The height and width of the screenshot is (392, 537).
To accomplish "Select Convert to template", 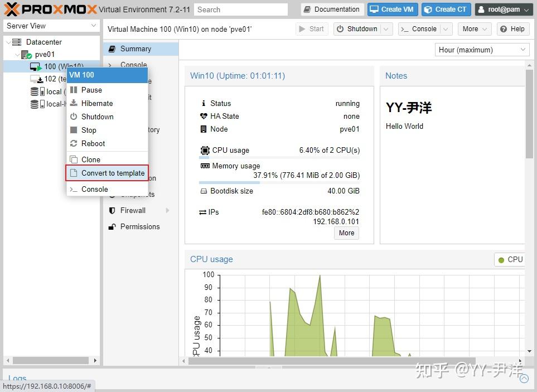I will (107, 173).
